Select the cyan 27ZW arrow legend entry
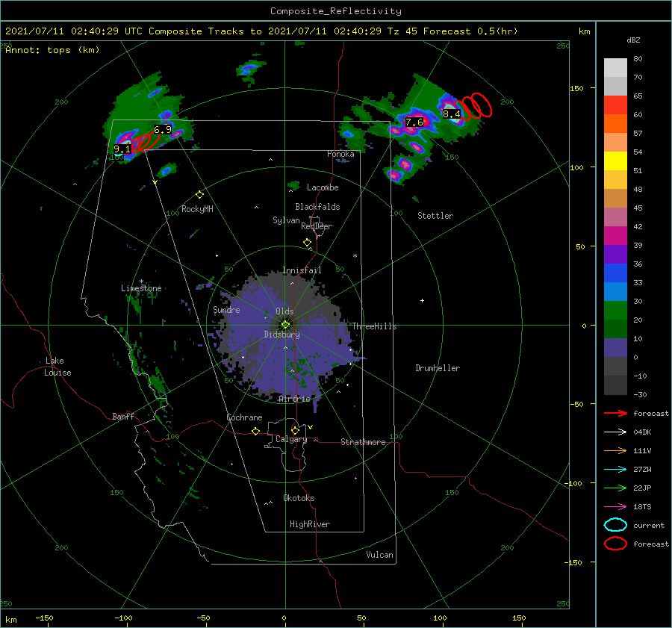672x628 pixels. pyautogui.click(x=615, y=470)
